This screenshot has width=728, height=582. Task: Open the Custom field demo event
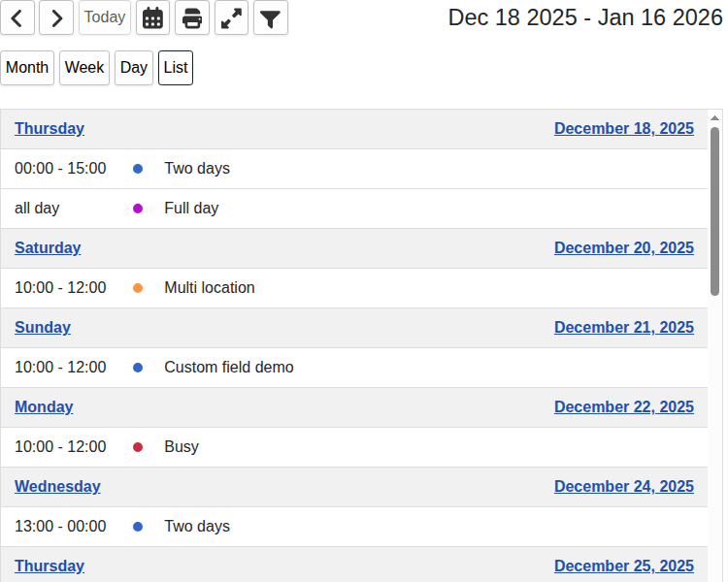coord(228,368)
